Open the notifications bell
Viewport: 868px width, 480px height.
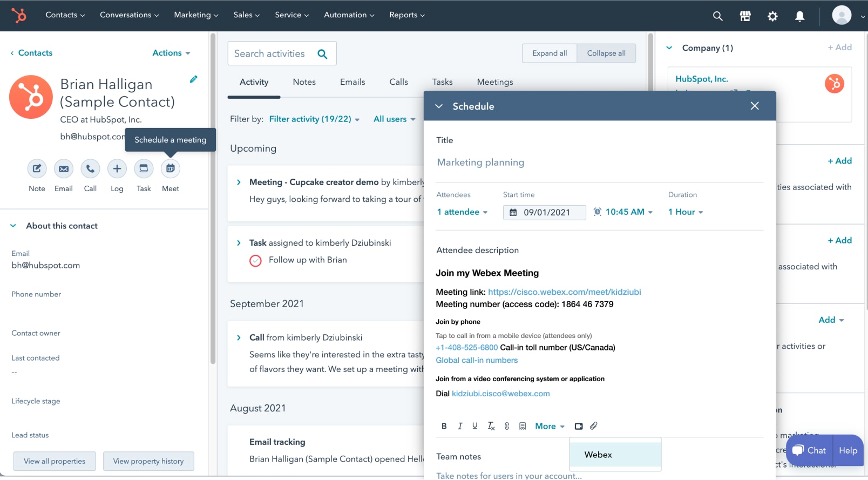pos(800,16)
